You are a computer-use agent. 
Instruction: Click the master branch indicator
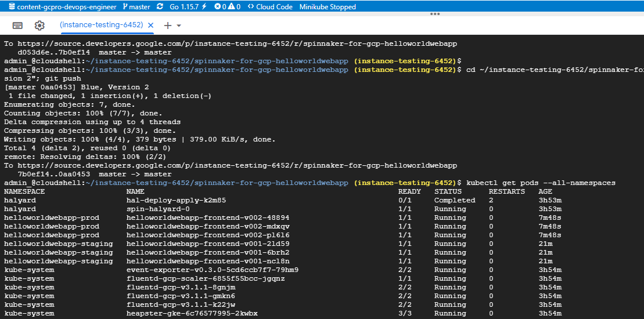point(136,7)
